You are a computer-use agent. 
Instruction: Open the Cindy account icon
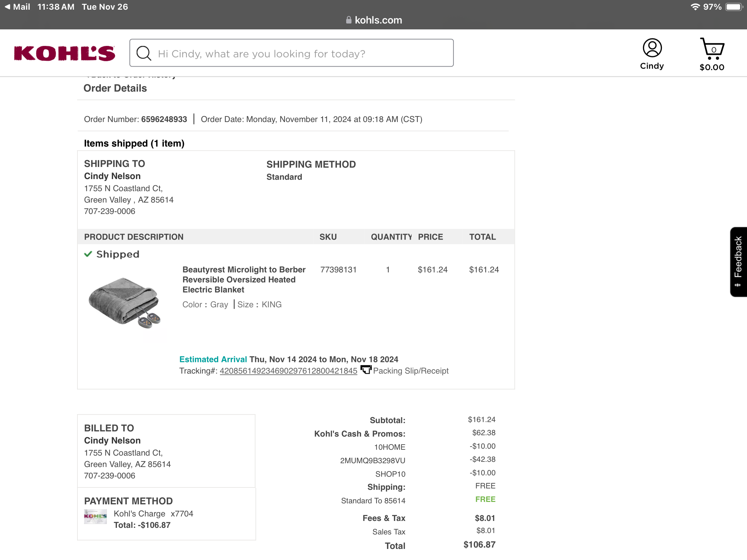coord(652,48)
